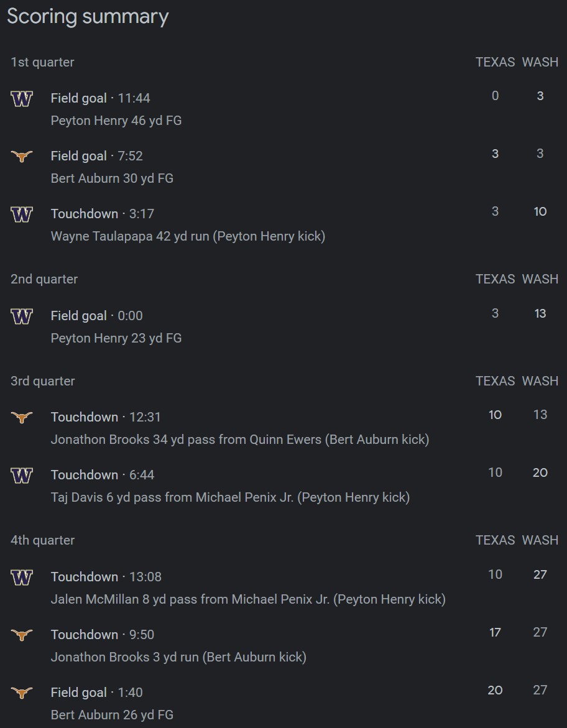The image size is (567, 728).
Task: Click Texas logo beside 7:52 field goal
Action: point(22,156)
